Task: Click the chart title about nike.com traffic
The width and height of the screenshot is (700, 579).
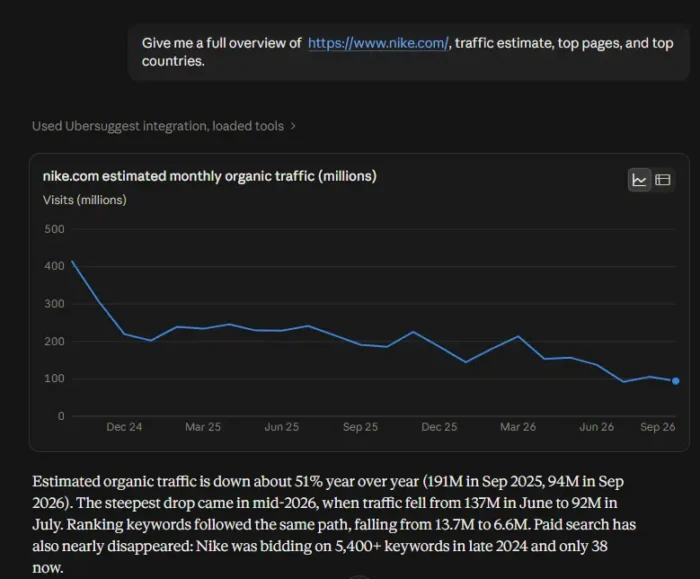Action: tap(210, 176)
